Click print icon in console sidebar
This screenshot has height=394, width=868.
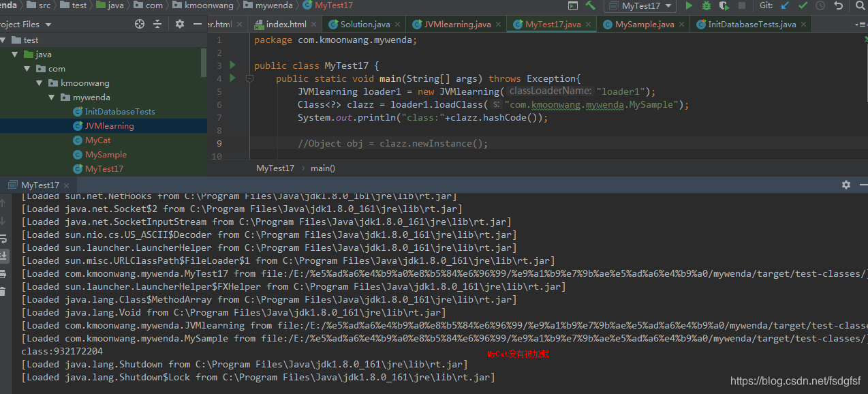pos(3,274)
